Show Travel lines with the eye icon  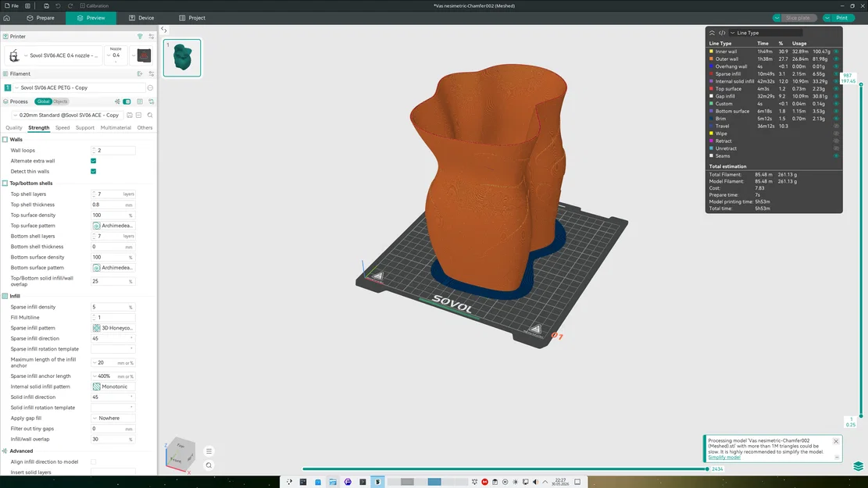pyautogui.click(x=837, y=126)
